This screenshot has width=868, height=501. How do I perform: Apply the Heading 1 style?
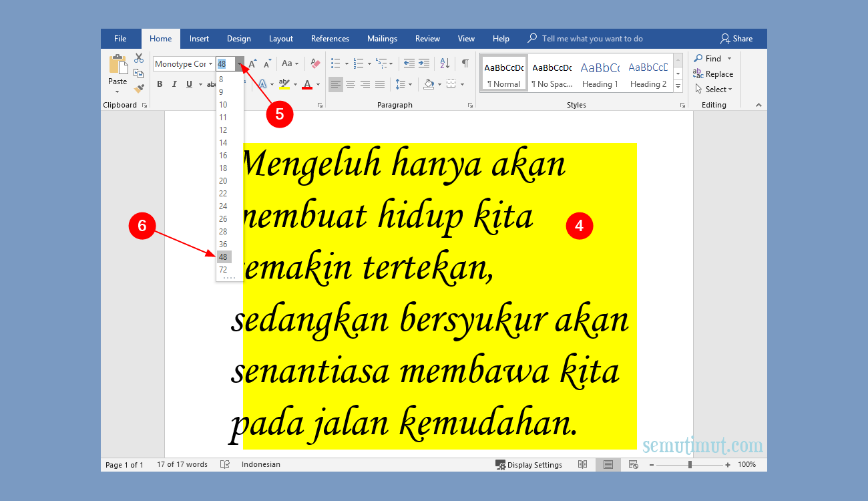click(x=600, y=73)
